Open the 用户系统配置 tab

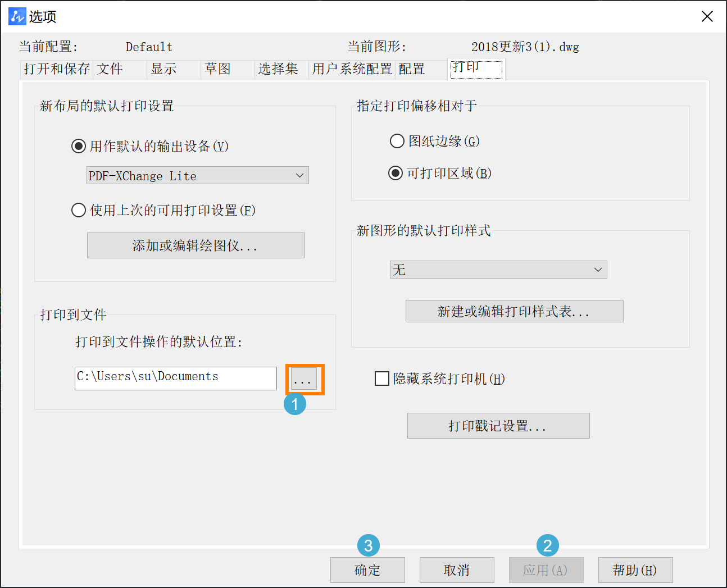(x=352, y=69)
